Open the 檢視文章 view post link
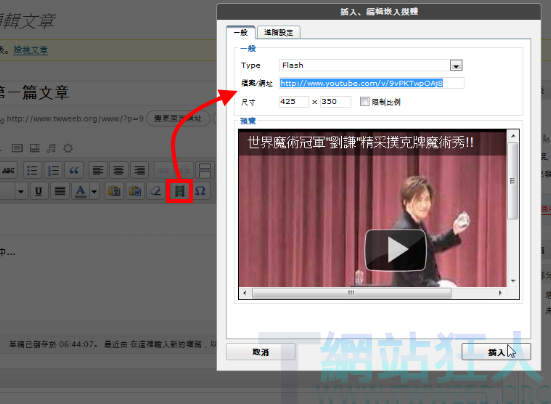The image size is (551, 404). 31,50
